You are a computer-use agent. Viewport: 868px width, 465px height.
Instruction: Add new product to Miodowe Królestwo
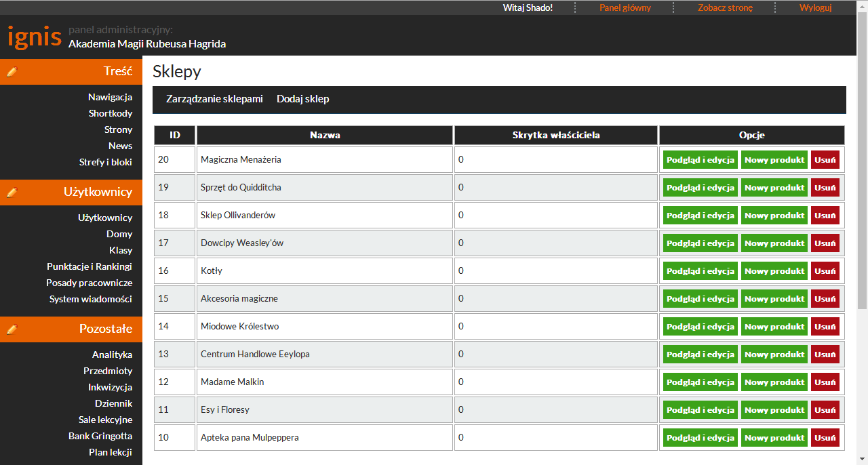[x=774, y=327]
